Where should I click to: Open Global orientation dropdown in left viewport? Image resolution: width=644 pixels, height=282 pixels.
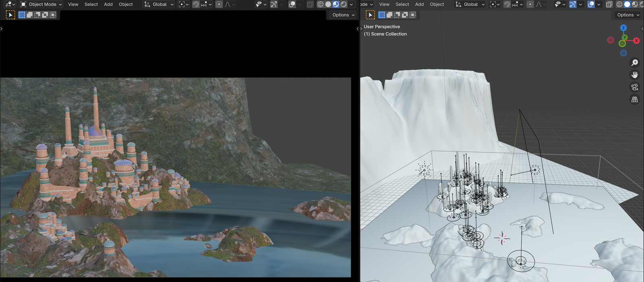[159, 4]
